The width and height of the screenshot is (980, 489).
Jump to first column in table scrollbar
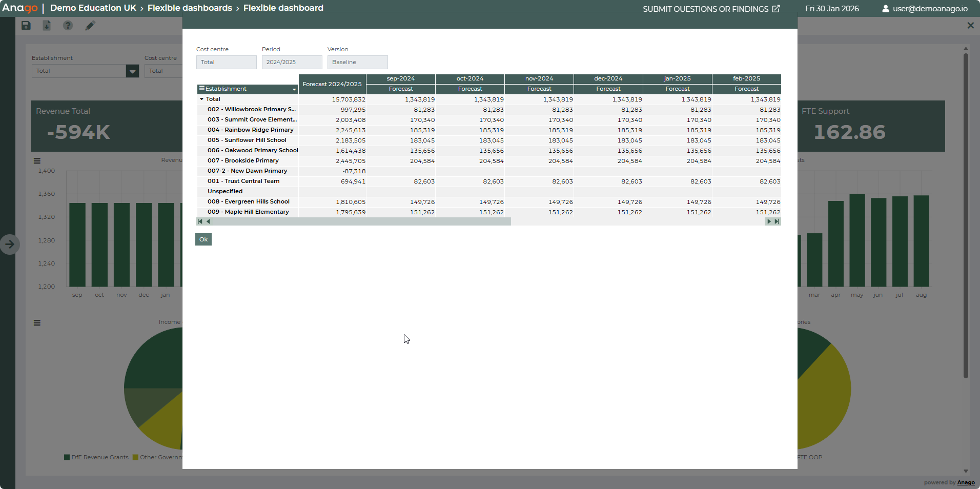click(200, 221)
